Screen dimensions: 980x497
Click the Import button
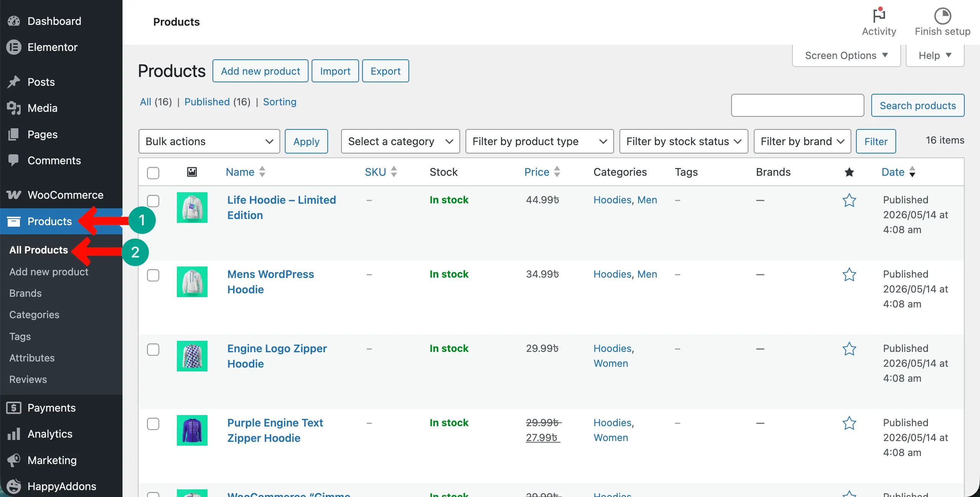(335, 71)
